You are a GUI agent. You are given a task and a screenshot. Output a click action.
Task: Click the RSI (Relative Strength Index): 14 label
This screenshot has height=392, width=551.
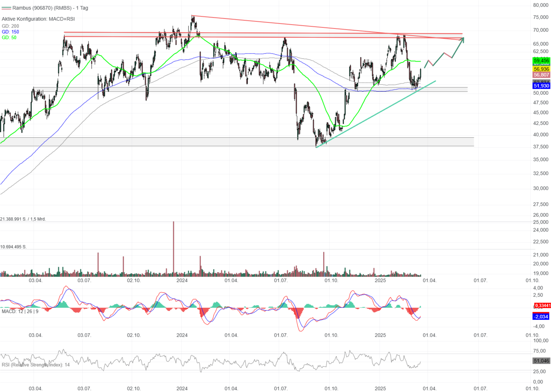tap(36, 365)
